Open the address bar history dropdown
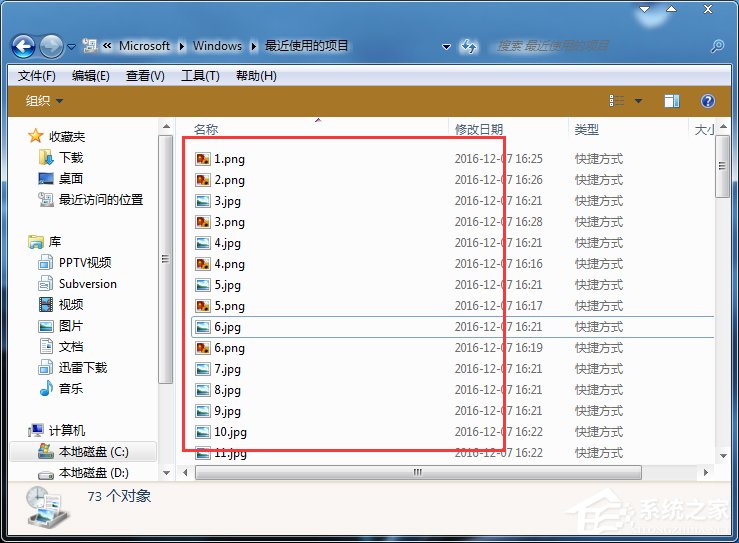 [446, 47]
